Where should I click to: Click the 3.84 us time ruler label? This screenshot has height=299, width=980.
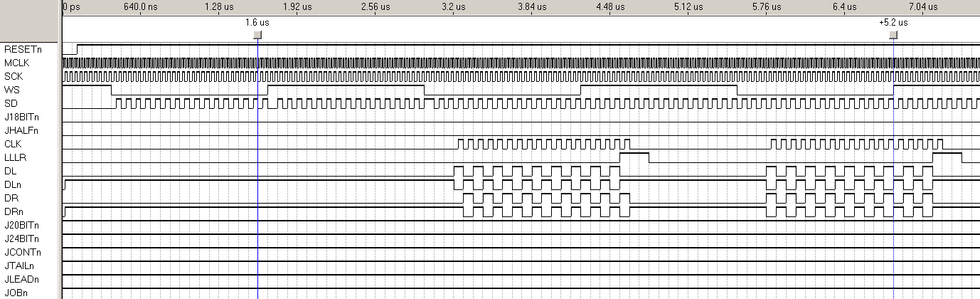click(532, 7)
